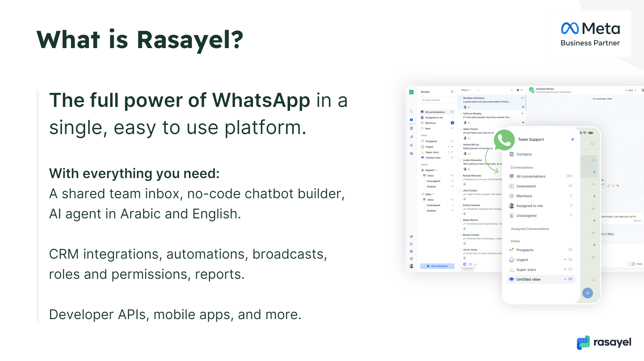Open the Contacts icon in the left sidebar
The image size is (644, 361).
[412, 128]
